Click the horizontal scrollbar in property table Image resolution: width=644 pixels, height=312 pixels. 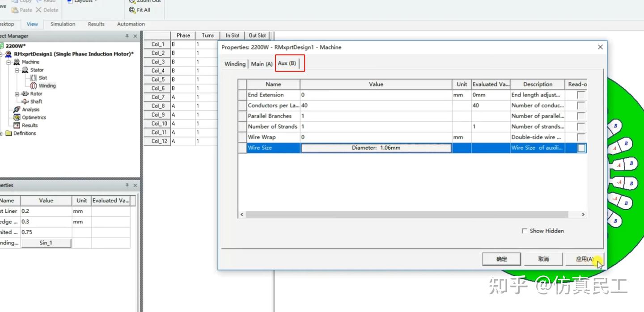tap(407, 215)
